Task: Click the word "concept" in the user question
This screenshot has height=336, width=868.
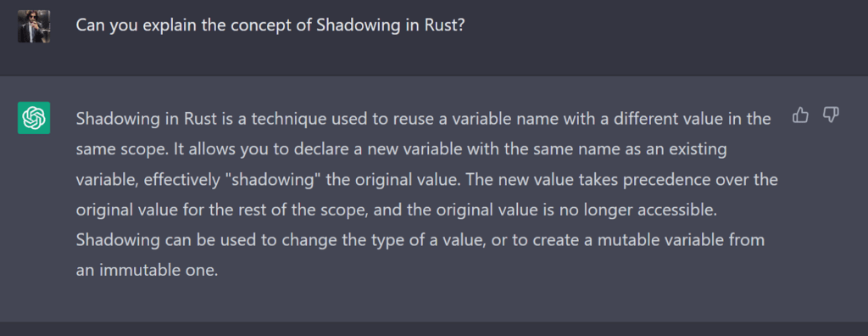Action: 259,26
